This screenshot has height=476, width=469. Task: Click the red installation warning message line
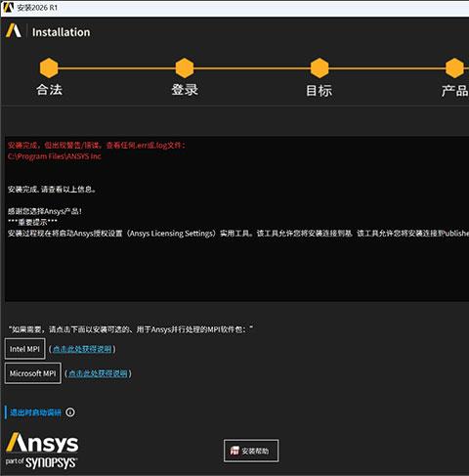(97, 146)
